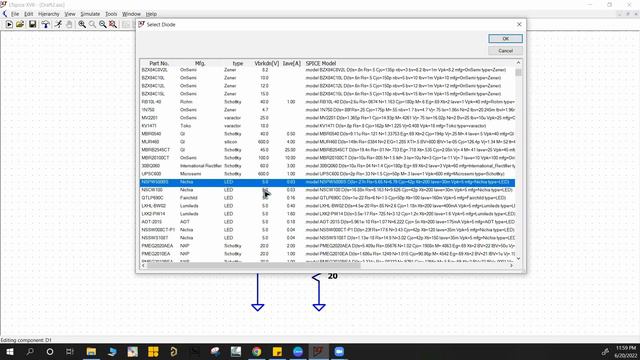Select the KV1471 Toko varactor row
The height and width of the screenshot is (360, 640).
point(327,126)
